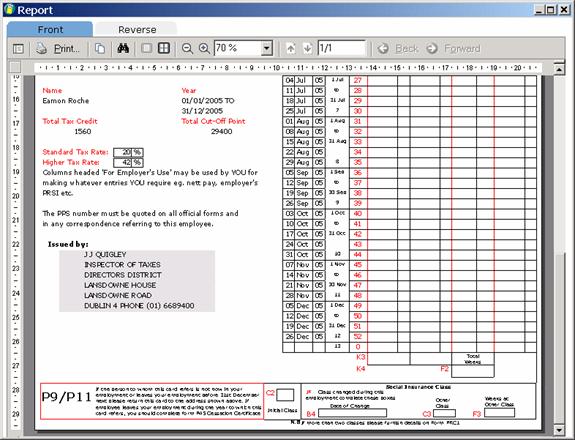
Task: Open the Reverse tab
Action: point(137,29)
